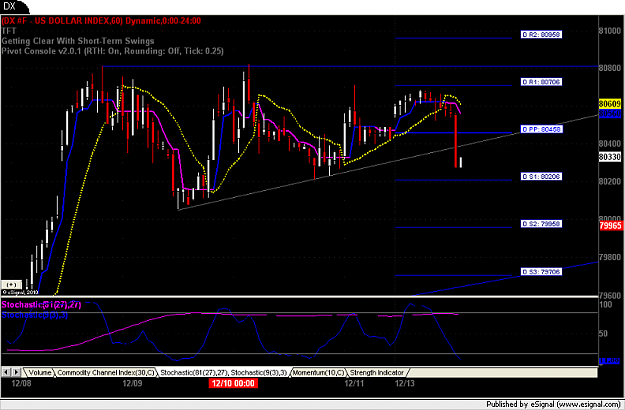Screen dimensions: 625x410
Task: Click the white 80330 last price marker
Action: click(610, 157)
